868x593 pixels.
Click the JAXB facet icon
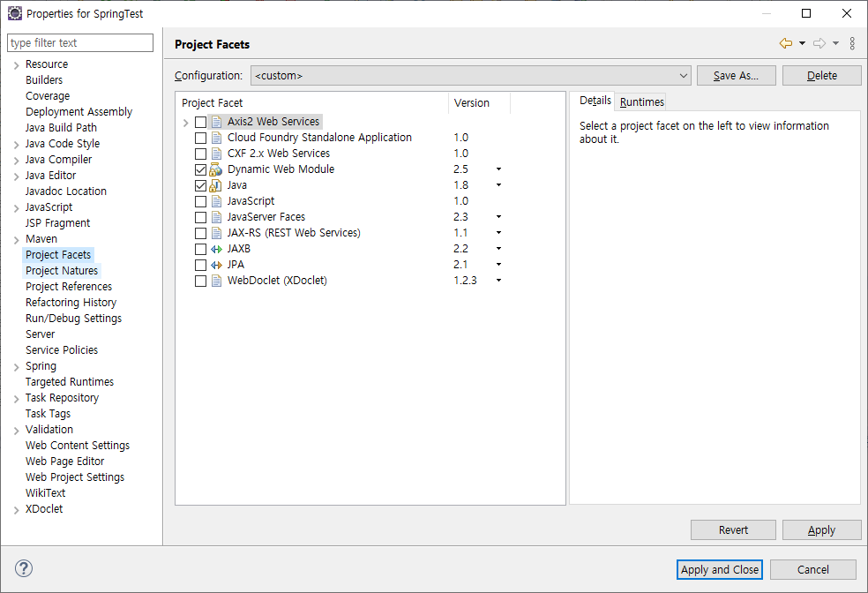(216, 249)
